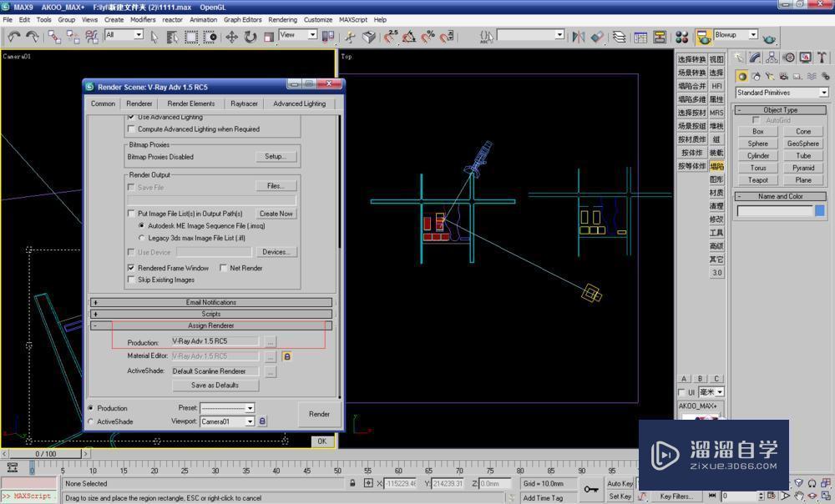The image size is (835, 504).
Task: Select the Shapes category icon in Create panel
Action: [757, 76]
